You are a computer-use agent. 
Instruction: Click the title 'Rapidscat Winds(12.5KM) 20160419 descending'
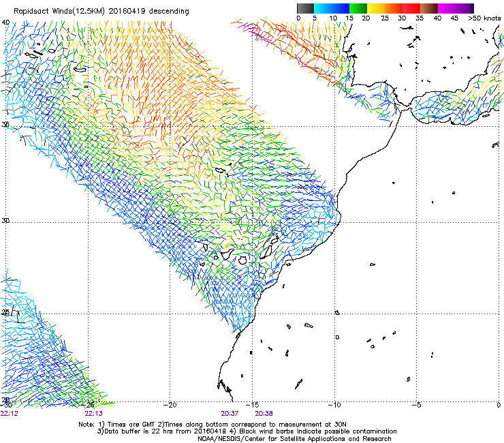coord(101,12)
